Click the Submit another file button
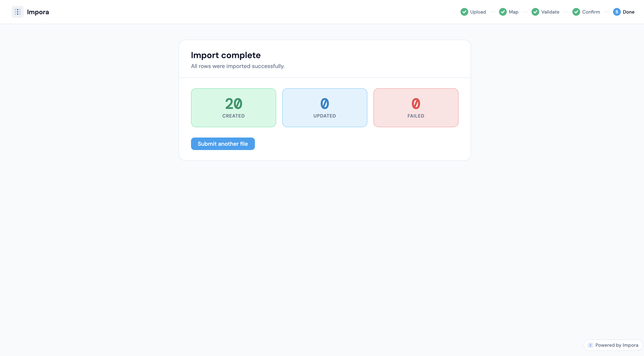Viewport: 644px width, 356px height. tap(223, 144)
